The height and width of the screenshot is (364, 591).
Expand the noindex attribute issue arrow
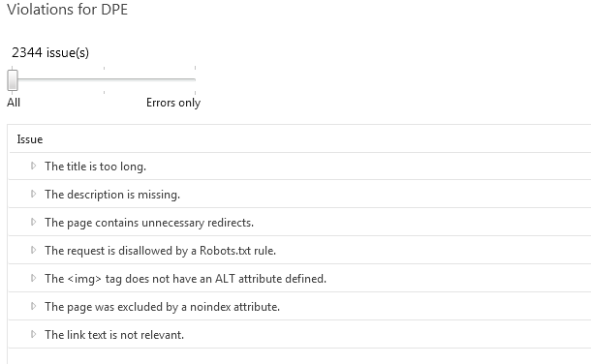(x=34, y=306)
